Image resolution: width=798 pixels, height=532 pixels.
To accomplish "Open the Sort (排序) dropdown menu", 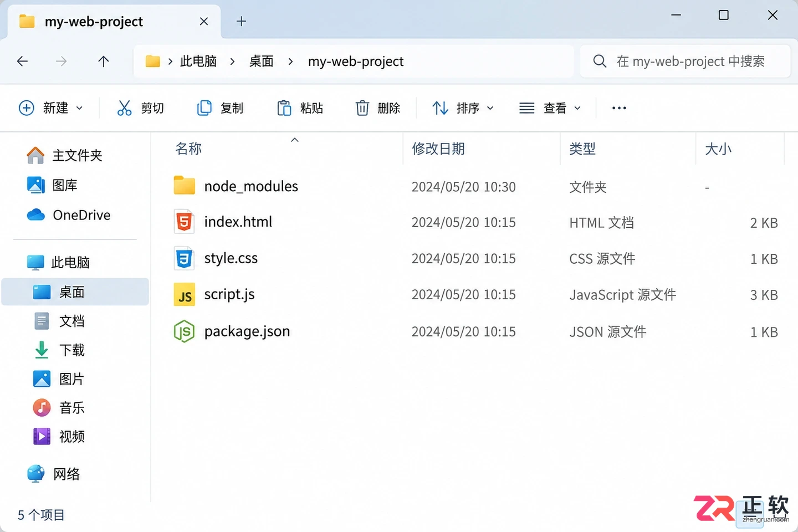I will tap(463, 108).
